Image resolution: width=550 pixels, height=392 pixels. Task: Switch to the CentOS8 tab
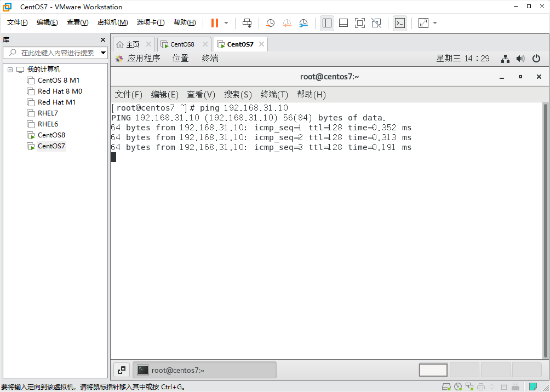pos(182,44)
